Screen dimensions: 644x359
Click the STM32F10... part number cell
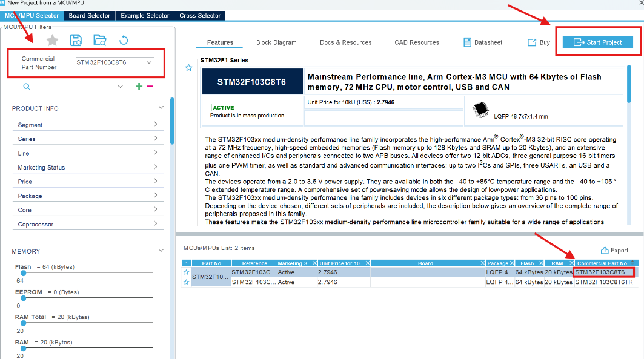[x=211, y=277]
